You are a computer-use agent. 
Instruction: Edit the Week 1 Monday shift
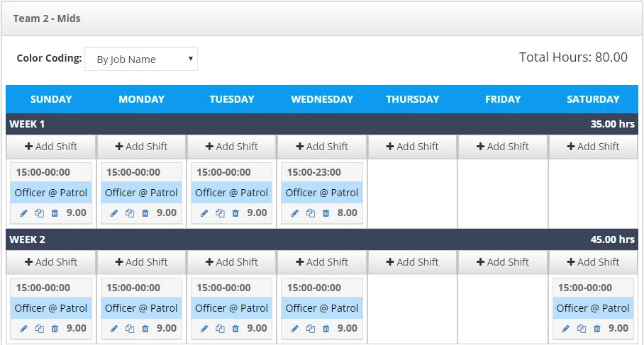tap(114, 213)
